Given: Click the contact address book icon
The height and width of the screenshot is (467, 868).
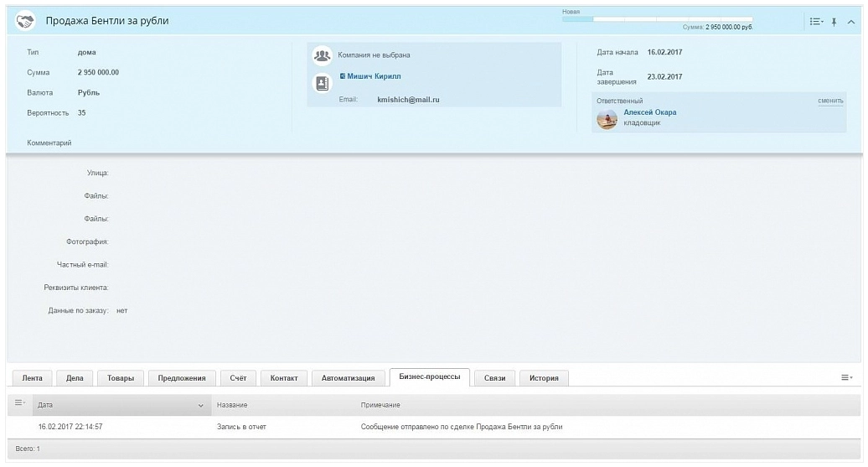Looking at the screenshot, I should [x=322, y=82].
